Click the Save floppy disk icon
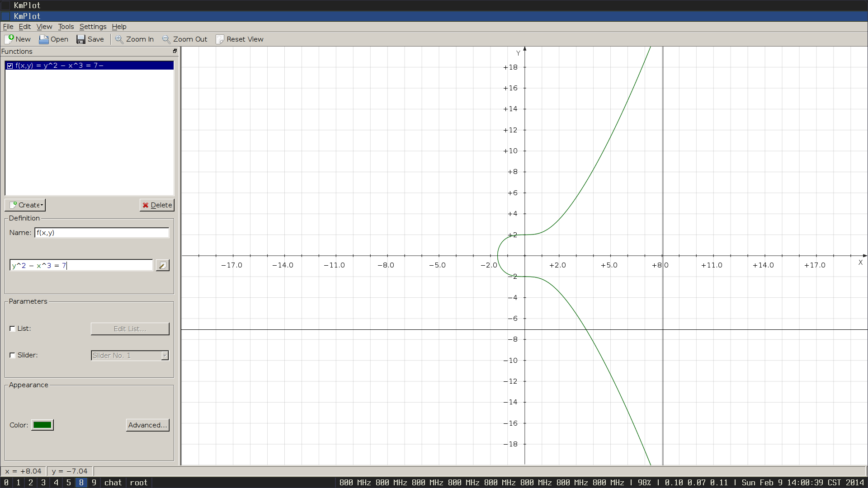The width and height of the screenshot is (868, 488). 80,39
